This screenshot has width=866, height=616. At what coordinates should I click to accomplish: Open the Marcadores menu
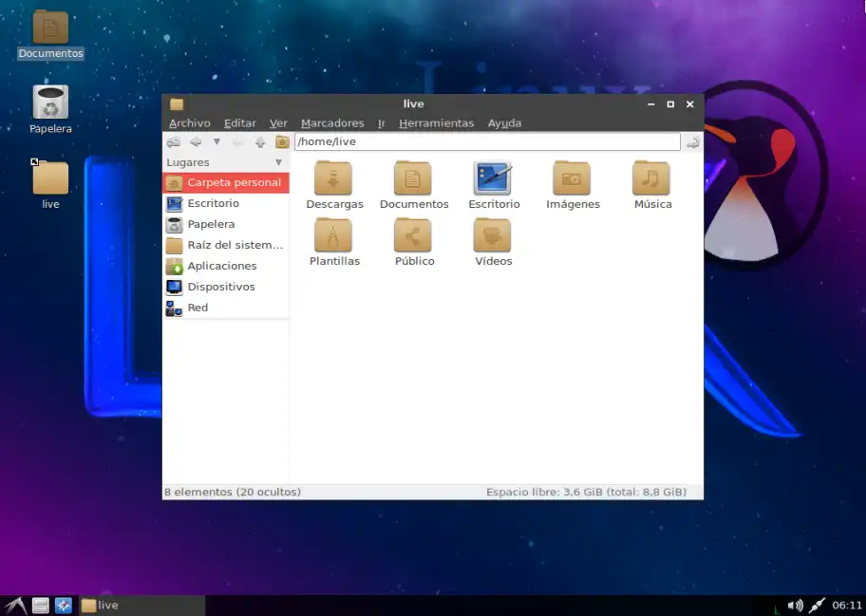pos(332,123)
